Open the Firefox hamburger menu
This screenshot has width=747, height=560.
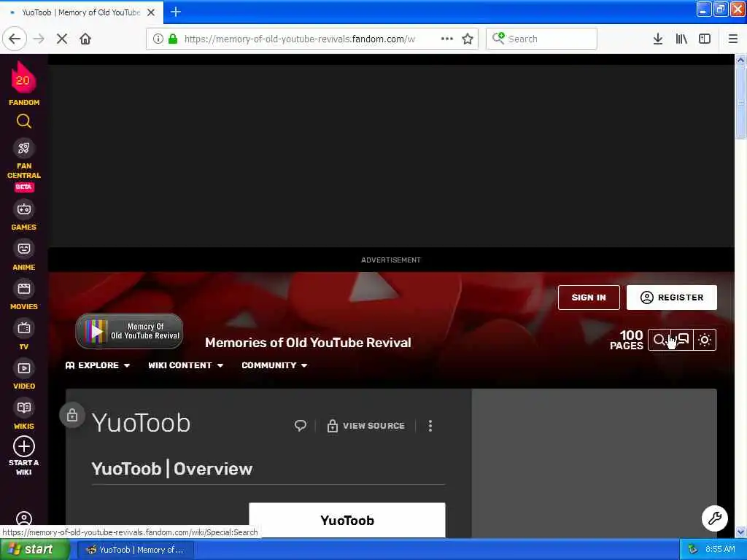point(732,39)
